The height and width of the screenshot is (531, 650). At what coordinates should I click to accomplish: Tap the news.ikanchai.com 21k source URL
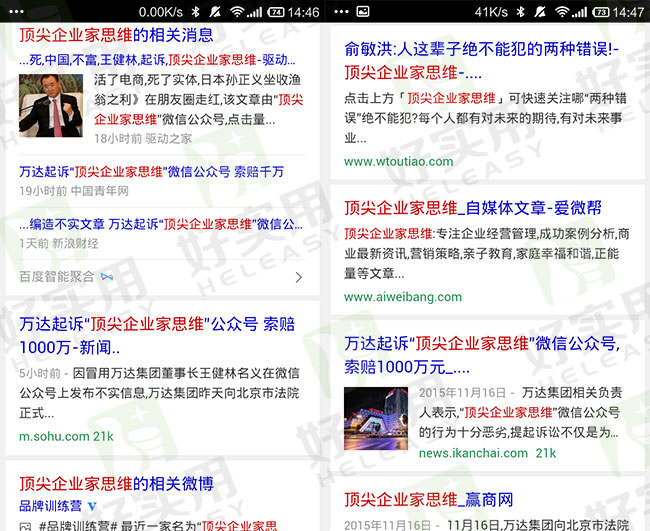point(488,453)
